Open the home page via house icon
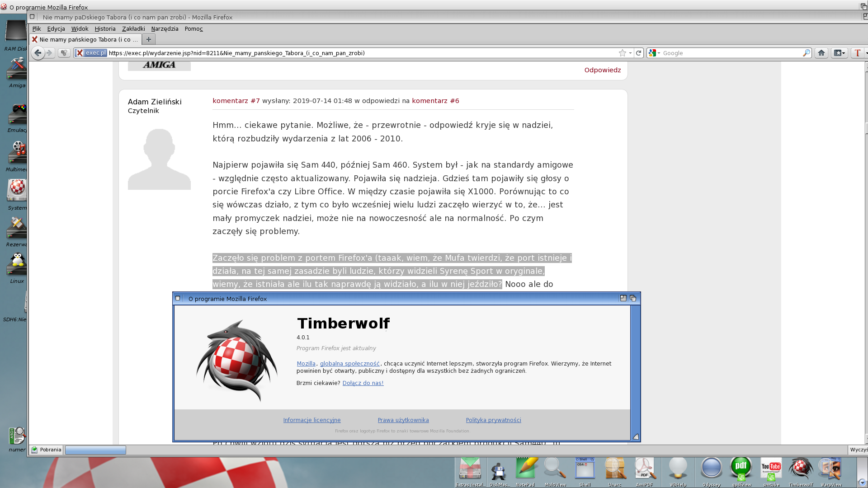Image resolution: width=868 pixels, height=488 pixels. [x=821, y=53]
